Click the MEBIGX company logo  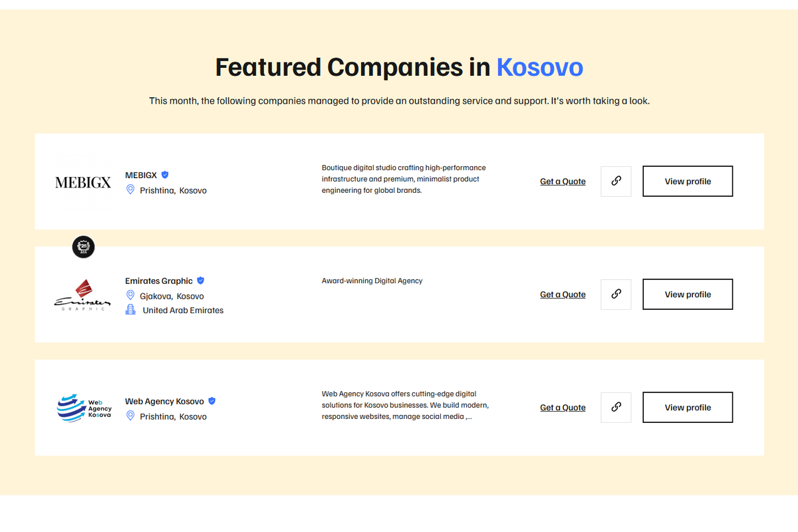coord(82,181)
